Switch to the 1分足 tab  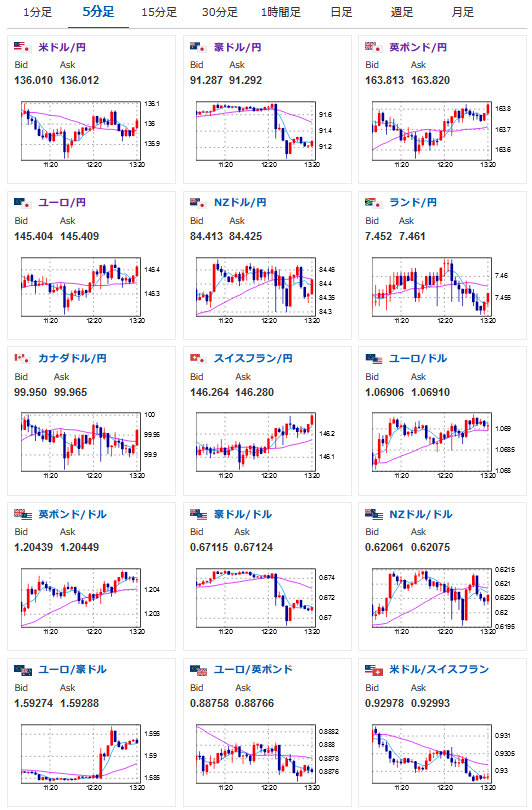38,12
